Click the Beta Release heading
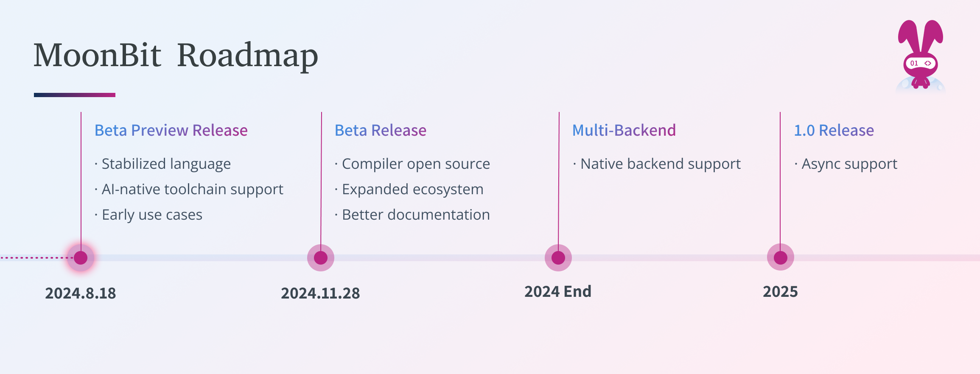This screenshot has height=374, width=980. [x=381, y=130]
